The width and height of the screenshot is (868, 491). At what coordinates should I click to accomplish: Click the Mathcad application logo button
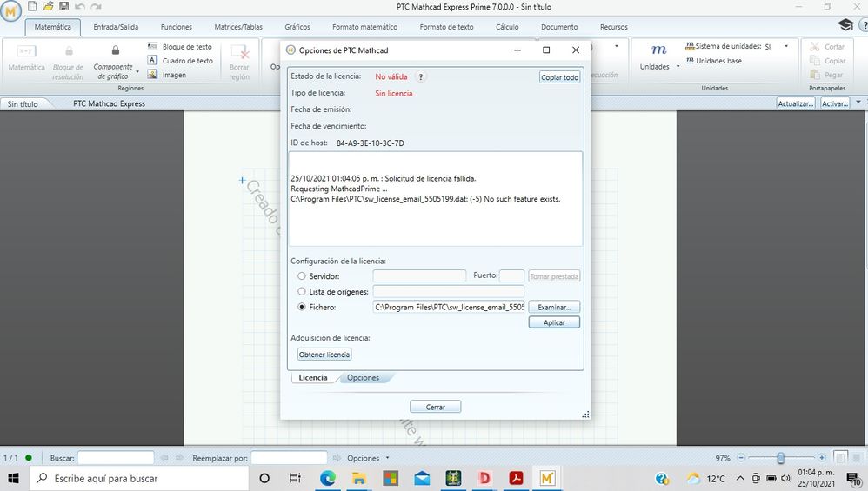coord(12,17)
